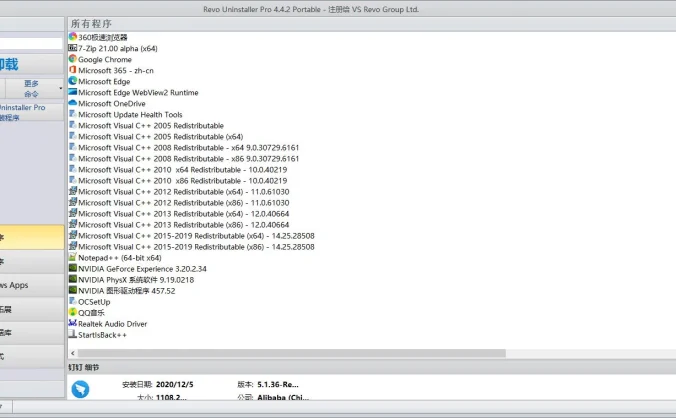Select the QQ音乐 icon
676x418 pixels.
[x=73, y=312]
